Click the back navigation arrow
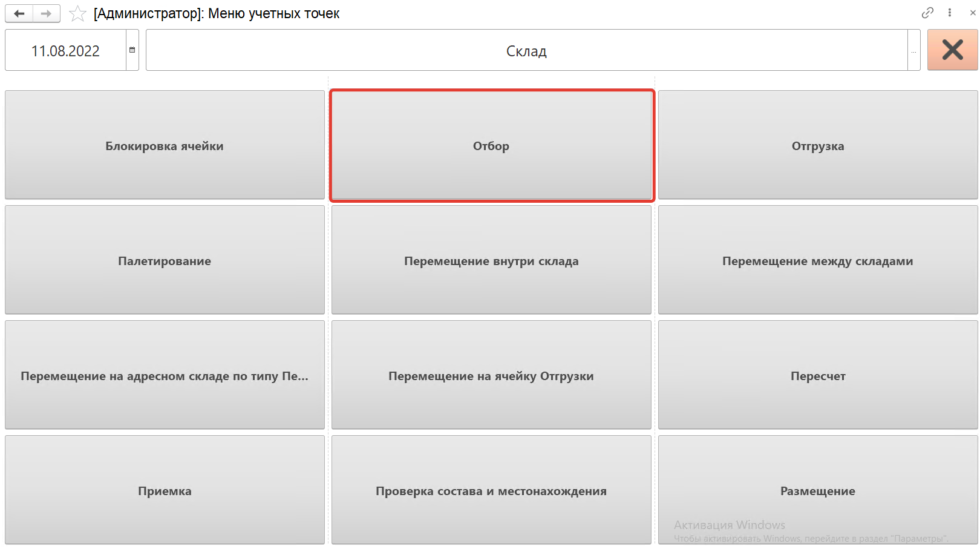 tap(19, 13)
